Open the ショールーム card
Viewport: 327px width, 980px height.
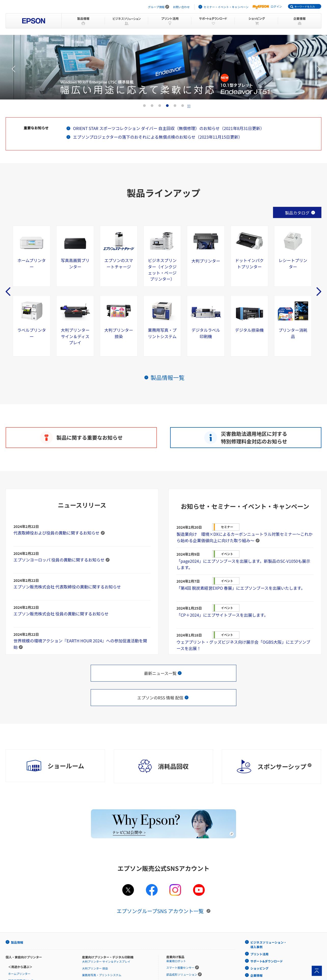click(x=55, y=766)
